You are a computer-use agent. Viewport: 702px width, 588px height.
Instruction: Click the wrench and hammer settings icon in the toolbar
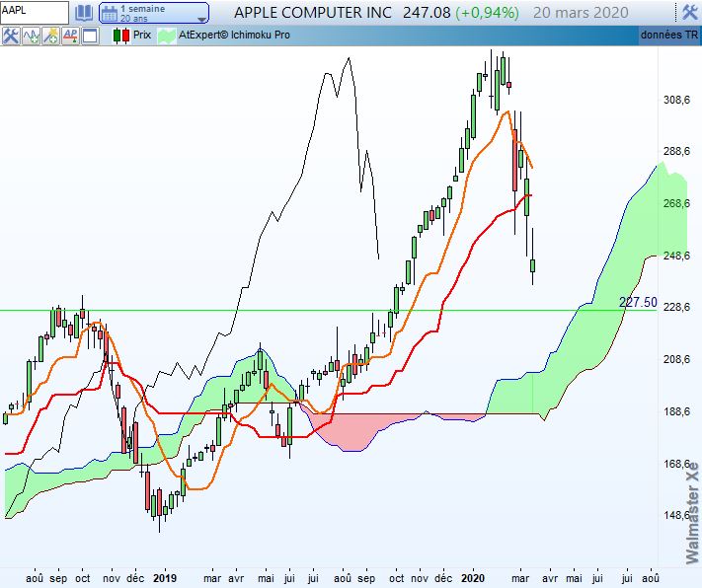coord(10,36)
